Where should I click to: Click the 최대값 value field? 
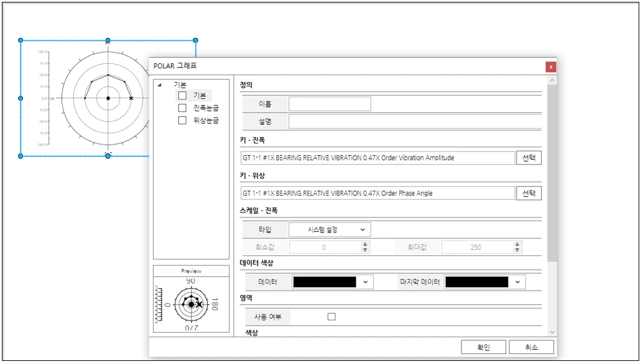(477, 247)
